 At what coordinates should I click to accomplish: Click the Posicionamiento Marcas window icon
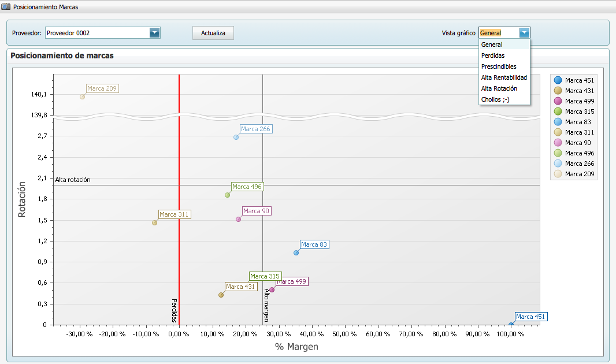[x=6, y=8]
